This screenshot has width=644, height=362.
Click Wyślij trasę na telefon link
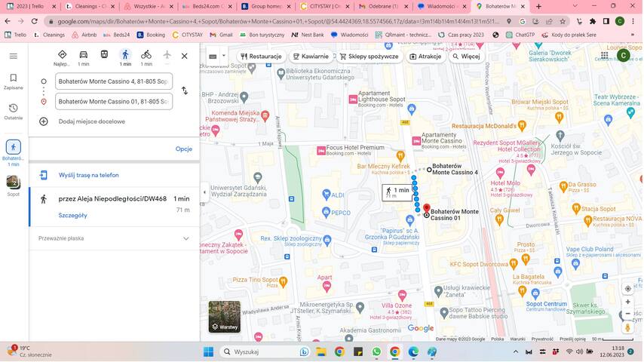point(88,175)
